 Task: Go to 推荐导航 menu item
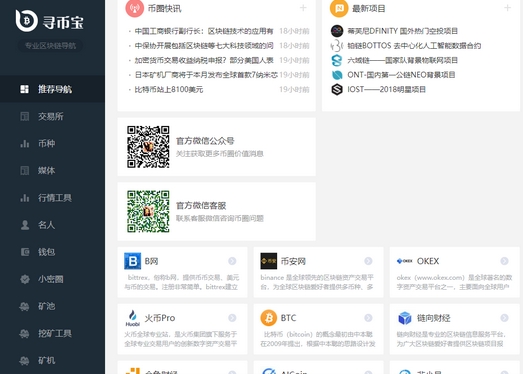pyautogui.click(x=52, y=89)
